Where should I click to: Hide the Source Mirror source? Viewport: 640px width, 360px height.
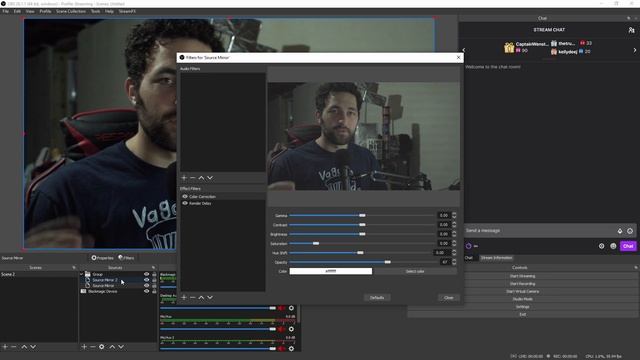click(147, 286)
